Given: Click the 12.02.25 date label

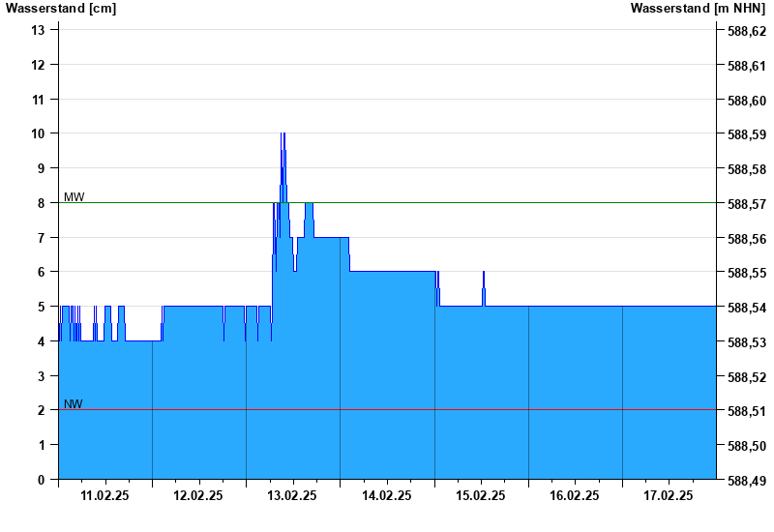Looking at the screenshot, I should coord(198,495).
